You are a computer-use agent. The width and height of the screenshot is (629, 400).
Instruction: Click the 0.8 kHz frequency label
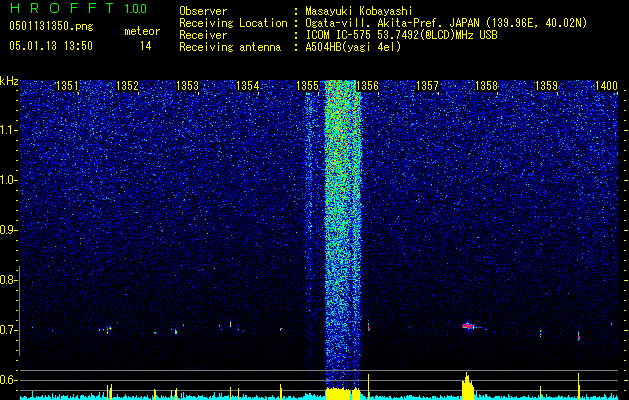8,280
